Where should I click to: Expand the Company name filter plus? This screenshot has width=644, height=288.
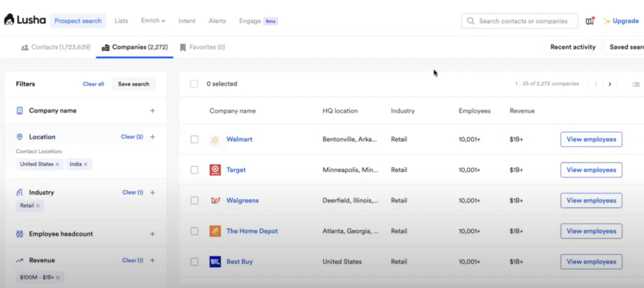coord(153,110)
